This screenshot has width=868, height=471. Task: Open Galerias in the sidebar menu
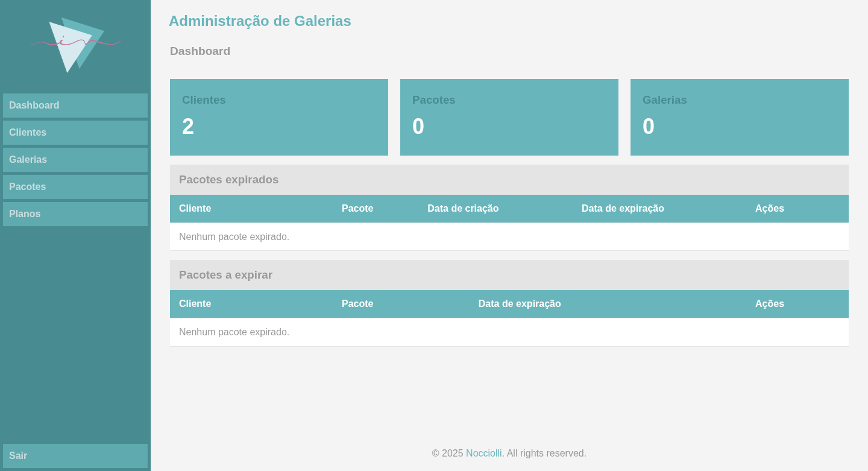[75, 160]
